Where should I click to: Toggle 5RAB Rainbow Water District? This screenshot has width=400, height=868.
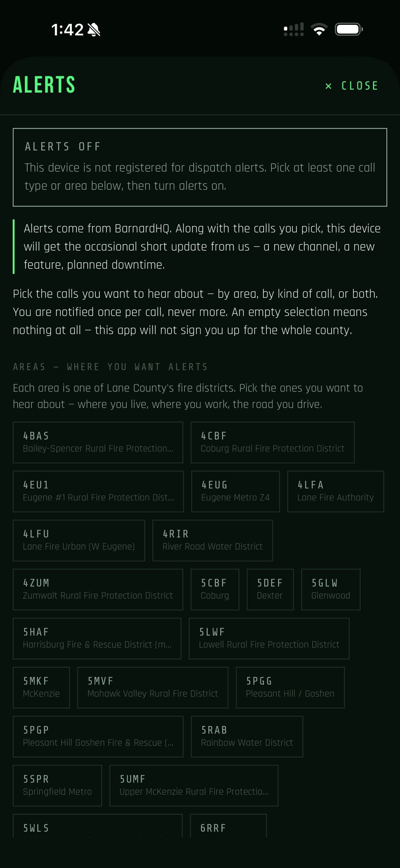point(247,737)
